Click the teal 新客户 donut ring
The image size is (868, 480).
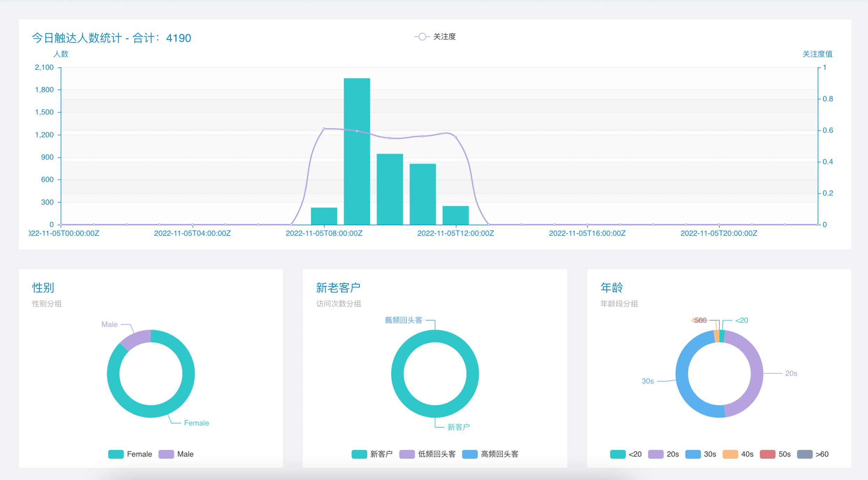tap(435, 411)
